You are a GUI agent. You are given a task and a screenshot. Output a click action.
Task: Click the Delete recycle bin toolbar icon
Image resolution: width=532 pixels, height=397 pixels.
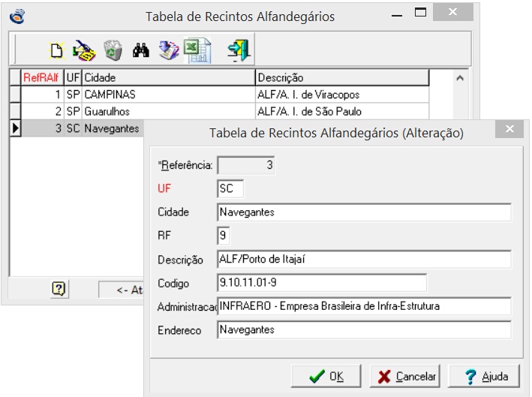[x=113, y=50]
